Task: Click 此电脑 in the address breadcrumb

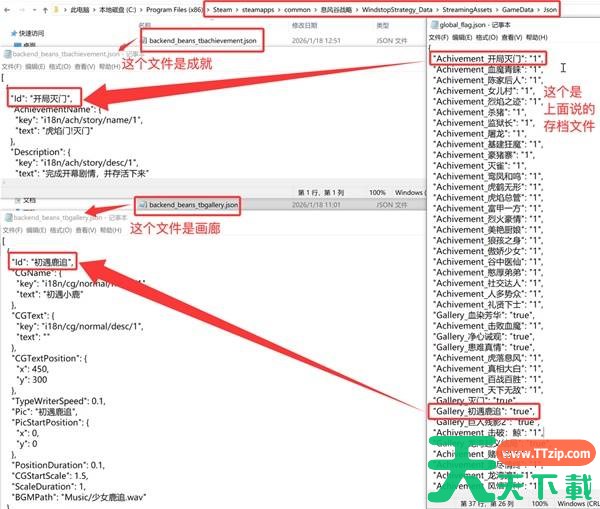Action: pos(80,10)
